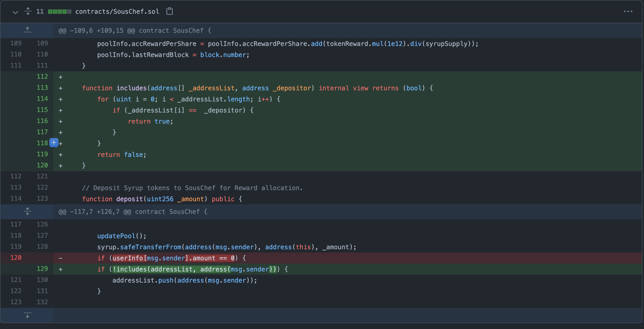Click new line number 113
This screenshot has height=329, width=644.
coord(42,88)
